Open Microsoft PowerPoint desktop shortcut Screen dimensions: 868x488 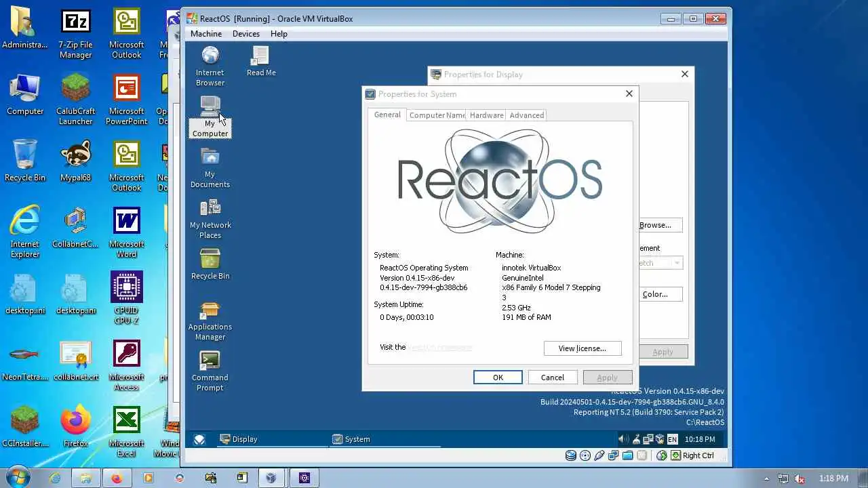pyautogui.click(x=126, y=100)
